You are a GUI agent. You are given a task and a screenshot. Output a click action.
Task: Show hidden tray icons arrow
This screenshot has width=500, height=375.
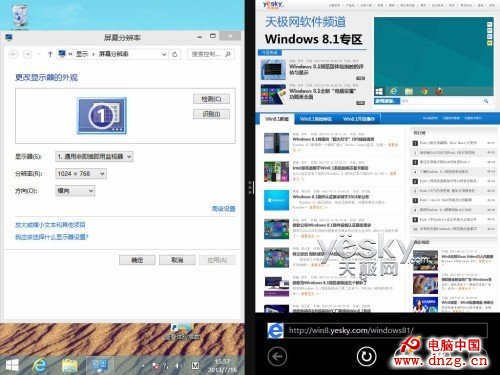click(x=143, y=366)
